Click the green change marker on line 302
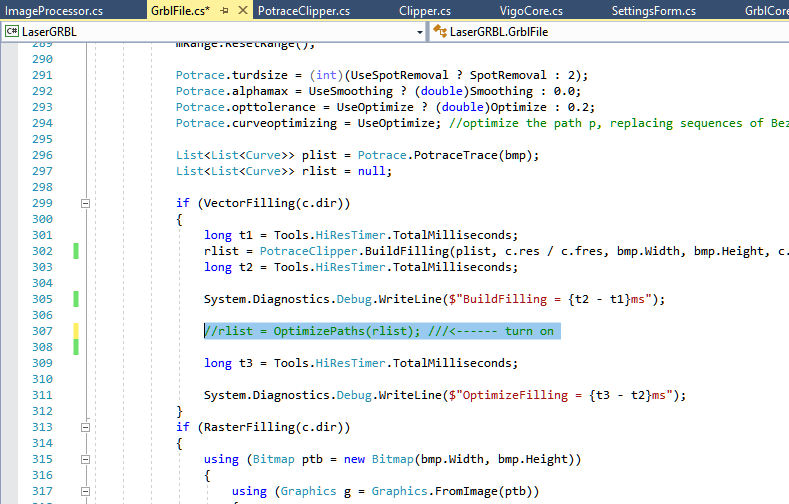Viewport: 789px width, 504px height. (x=75, y=251)
